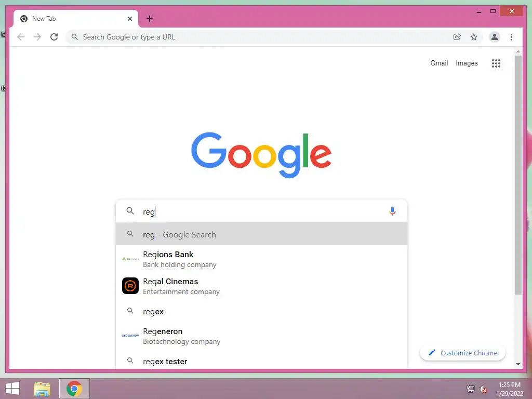Close the New Tab browser tab
Viewport: 532px width, 399px height.
tap(129, 19)
